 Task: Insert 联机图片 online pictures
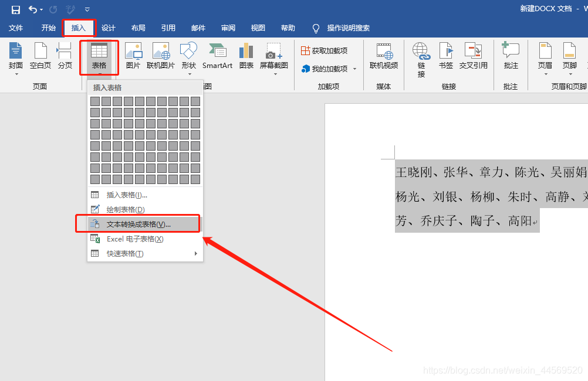tap(161, 56)
